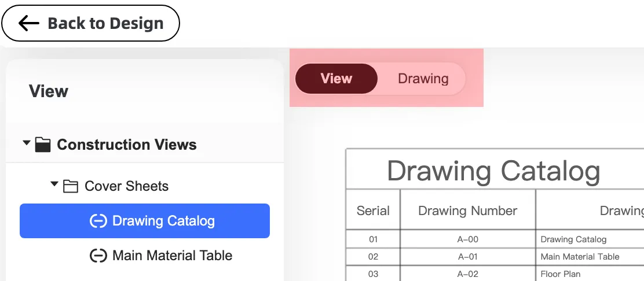
Task: Switch to the View toggle option
Action: point(336,79)
